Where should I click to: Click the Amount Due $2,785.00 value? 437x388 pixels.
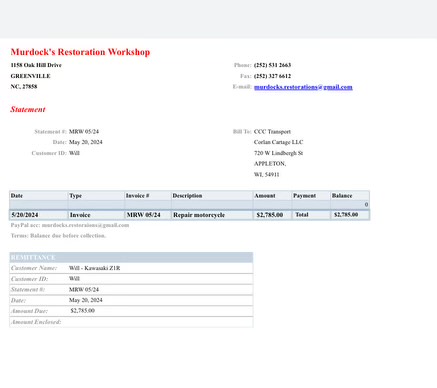(x=83, y=311)
